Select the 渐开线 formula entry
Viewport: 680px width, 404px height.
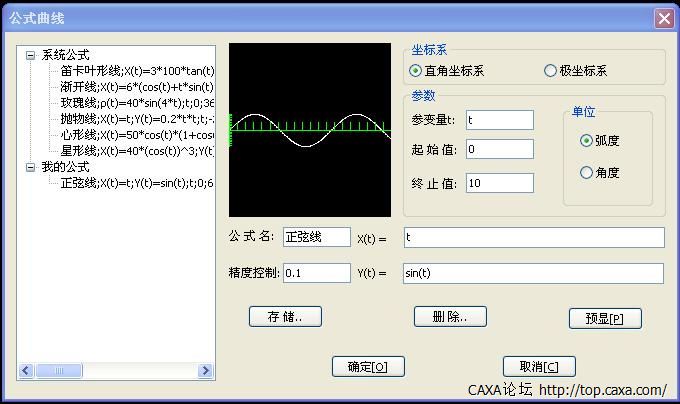137,87
